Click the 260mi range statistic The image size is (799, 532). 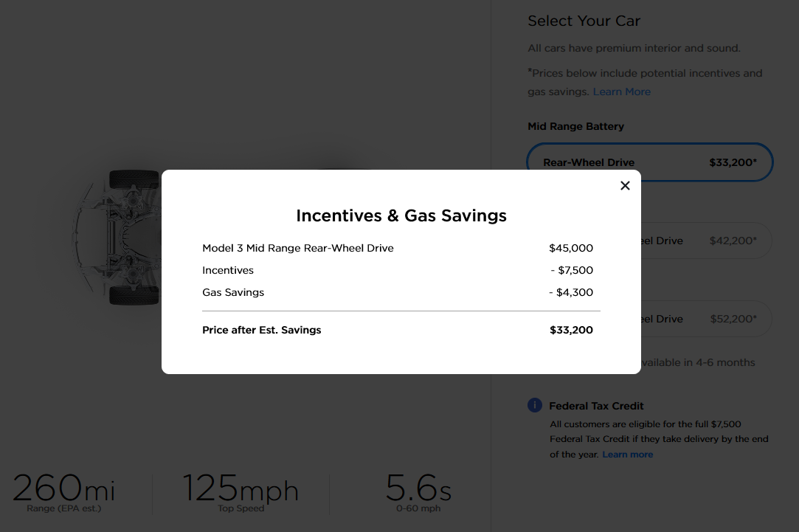coord(63,491)
